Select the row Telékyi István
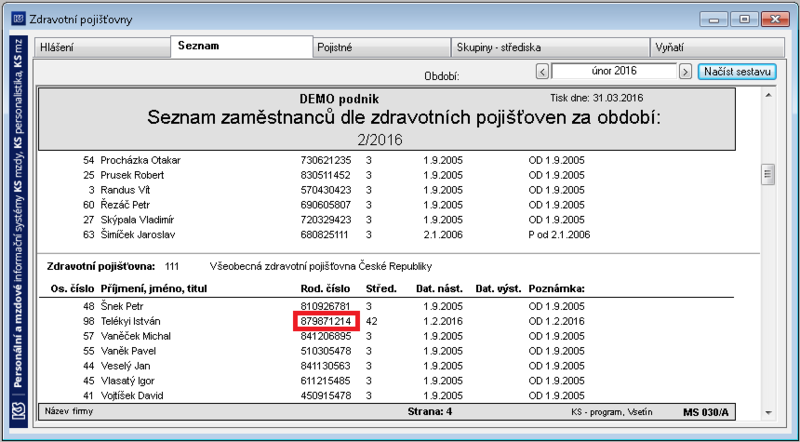The height and width of the screenshot is (442, 800). 386,321
